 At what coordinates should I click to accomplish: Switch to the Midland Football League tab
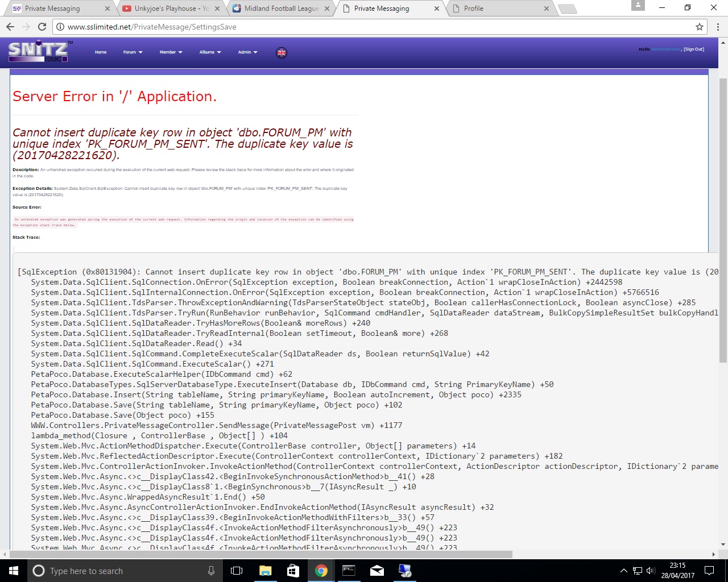pos(281,9)
